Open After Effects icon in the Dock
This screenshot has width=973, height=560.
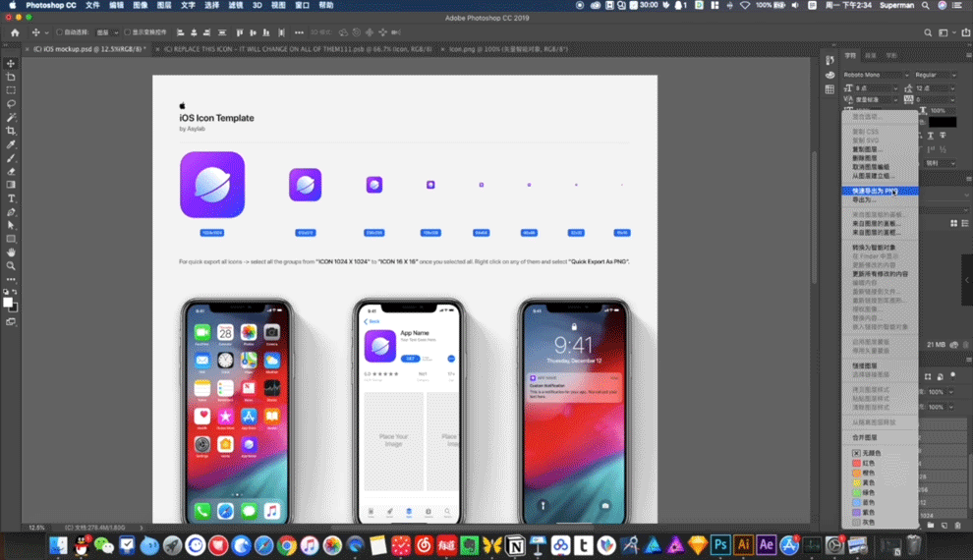coord(766,545)
